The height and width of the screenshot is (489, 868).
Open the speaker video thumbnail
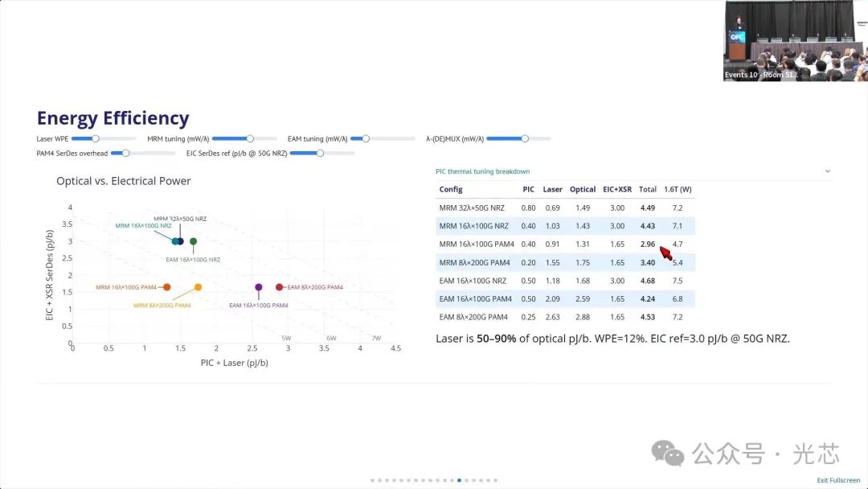(796, 41)
